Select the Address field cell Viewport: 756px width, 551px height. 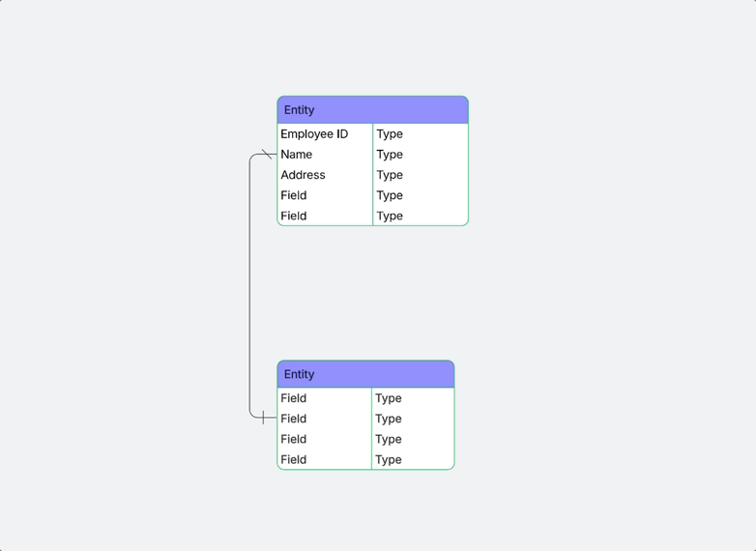coord(325,175)
